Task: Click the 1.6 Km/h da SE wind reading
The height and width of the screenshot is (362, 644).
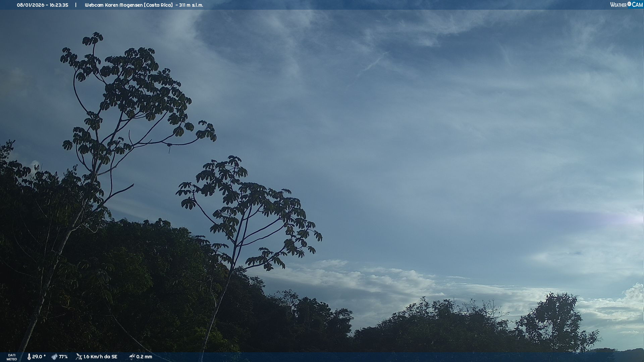Action: 100,357
